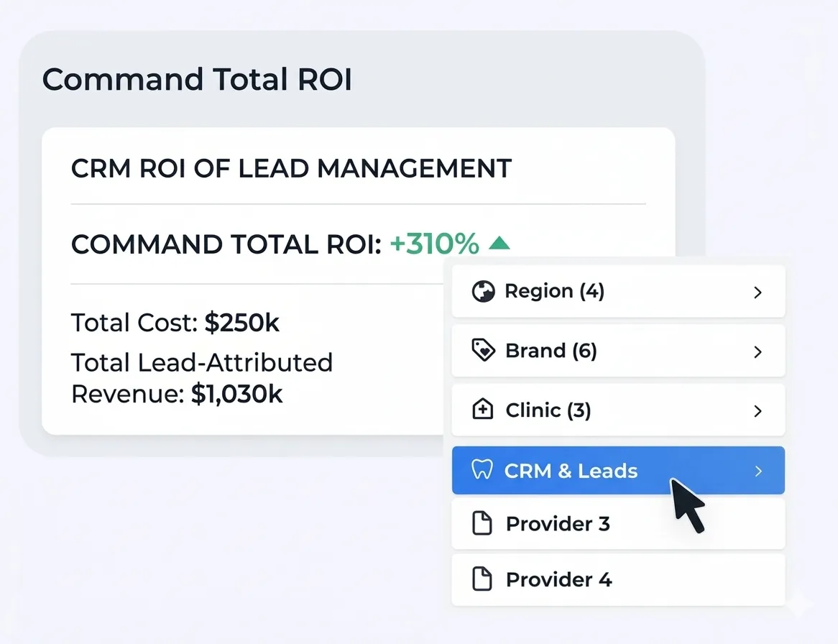This screenshot has width=838, height=644.
Task: Click the globe icon beside Region
Action: 483,291
